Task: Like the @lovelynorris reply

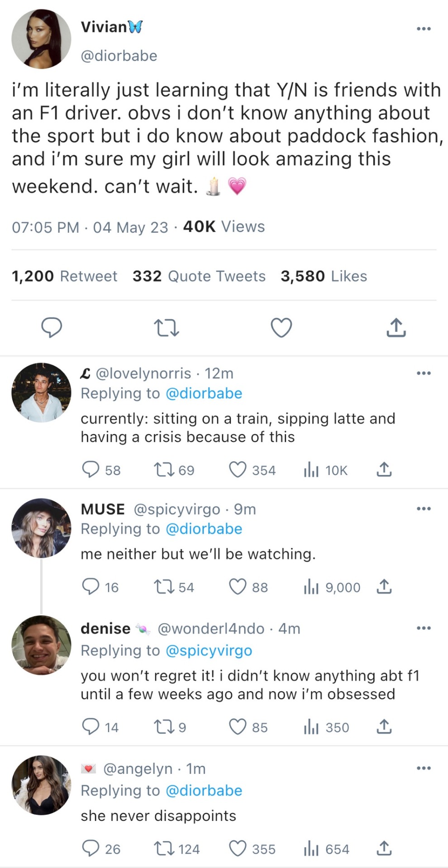Action: (238, 470)
